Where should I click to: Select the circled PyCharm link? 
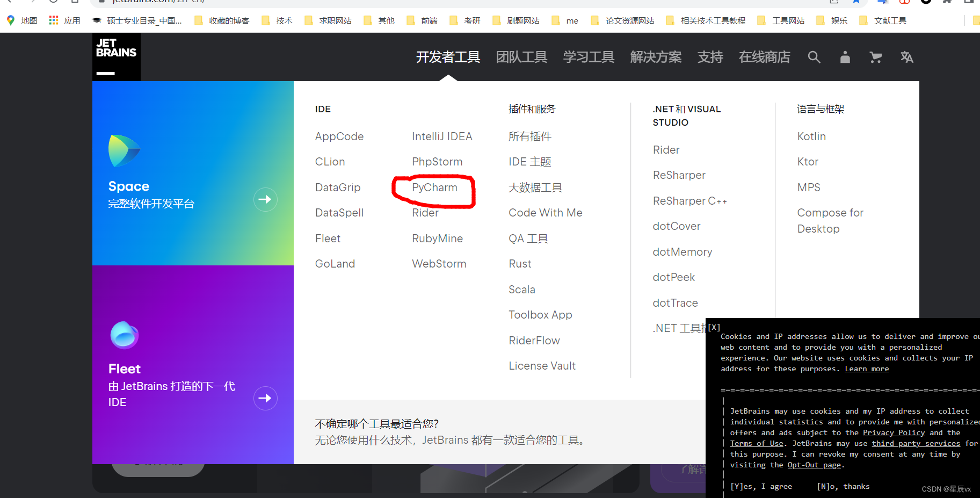point(434,187)
